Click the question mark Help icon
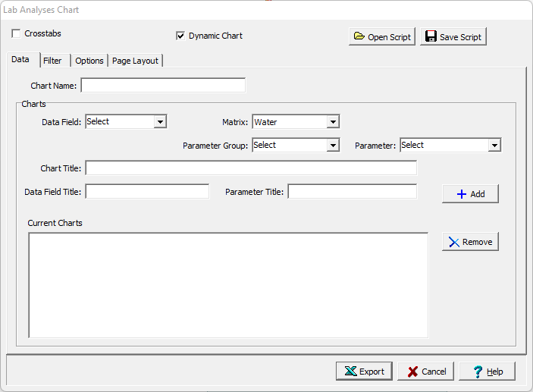 (x=478, y=372)
